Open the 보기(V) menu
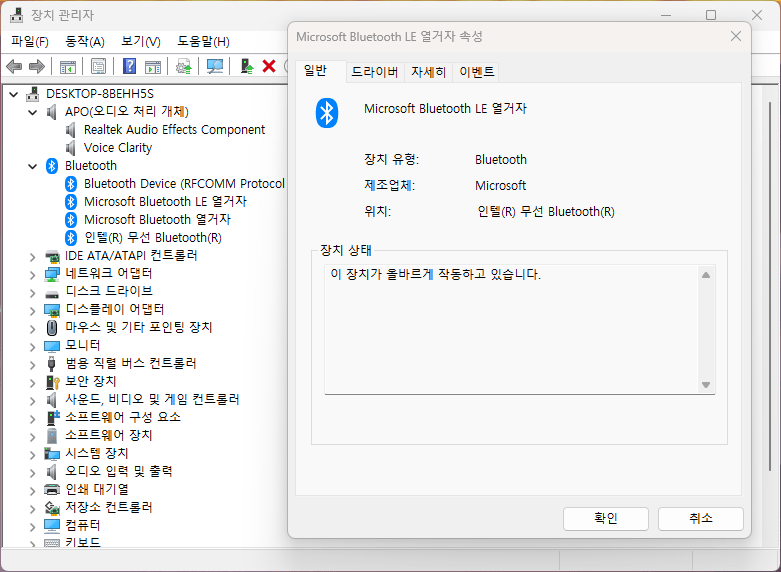The image size is (781, 572). tap(141, 41)
